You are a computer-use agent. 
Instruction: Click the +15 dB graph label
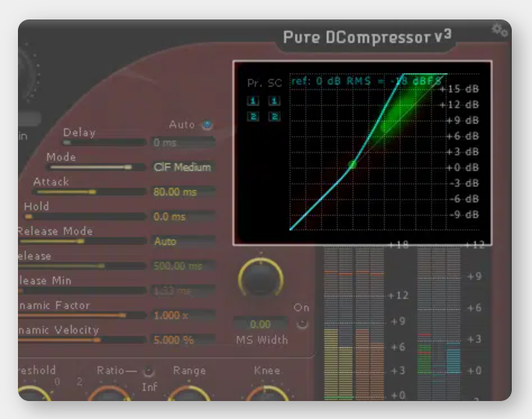pyautogui.click(x=459, y=89)
